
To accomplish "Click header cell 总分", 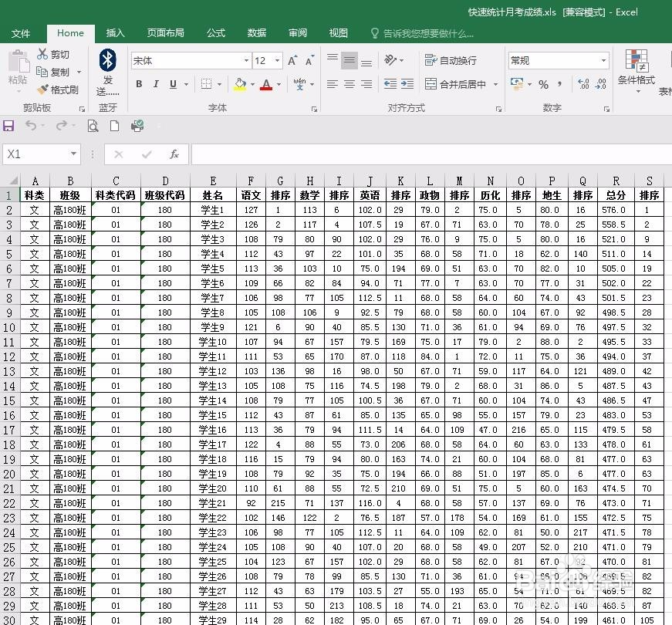I will click(616, 195).
